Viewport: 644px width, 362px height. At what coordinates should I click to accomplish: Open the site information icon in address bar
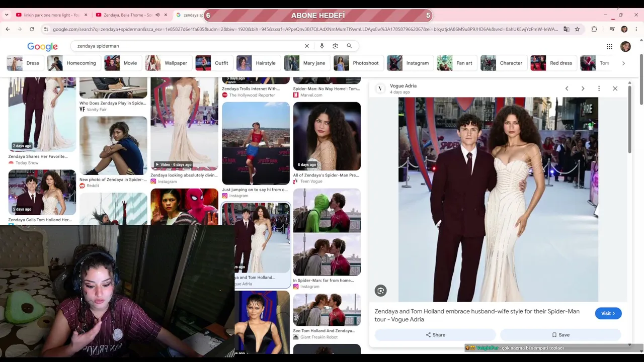[x=46, y=29]
